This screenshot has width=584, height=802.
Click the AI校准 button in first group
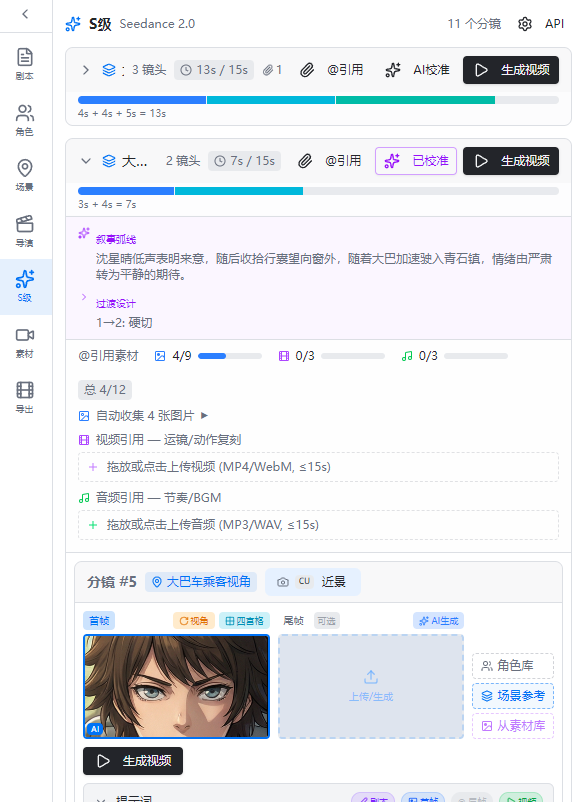click(x=417, y=70)
